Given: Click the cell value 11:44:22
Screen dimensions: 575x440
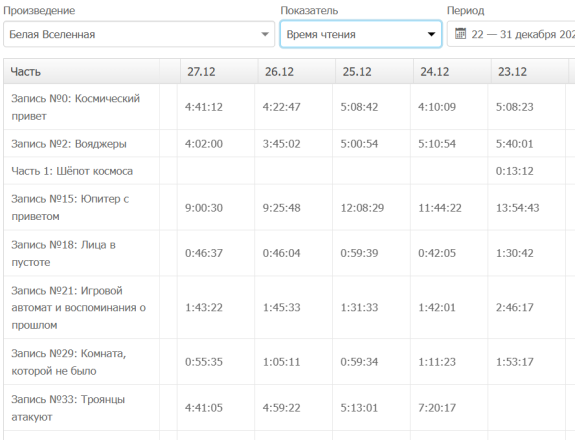Looking at the screenshot, I should click(x=440, y=208).
